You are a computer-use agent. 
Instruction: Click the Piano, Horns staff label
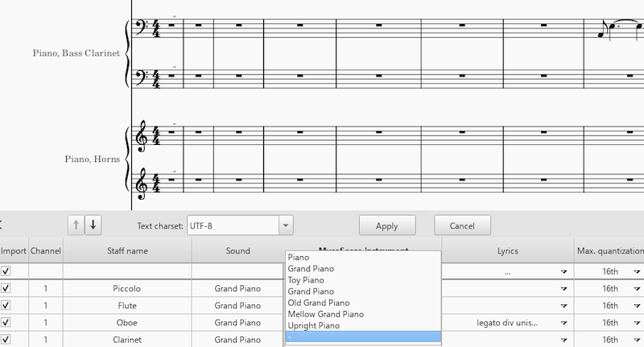93,159
